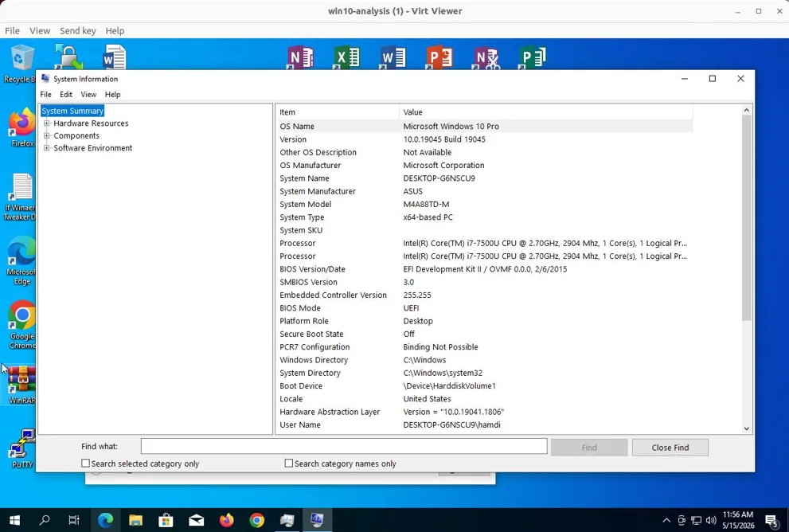Screen dimensions: 789x532
Task: Open the notification center icon
Action: [x=771, y=520]
